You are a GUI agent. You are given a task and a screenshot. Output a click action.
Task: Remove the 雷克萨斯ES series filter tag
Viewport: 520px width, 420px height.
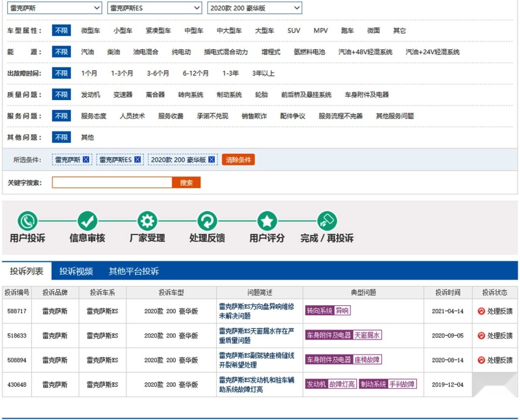(137, 160)
